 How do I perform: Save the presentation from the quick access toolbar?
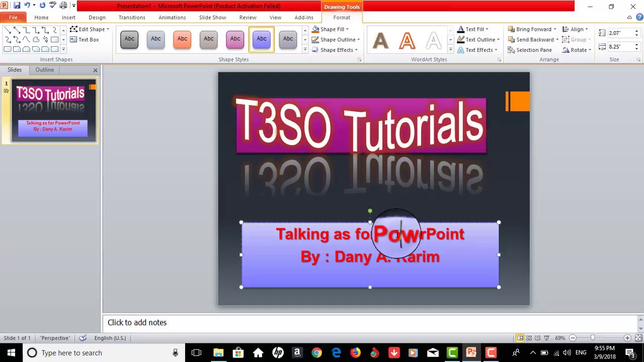pos(17,6)
